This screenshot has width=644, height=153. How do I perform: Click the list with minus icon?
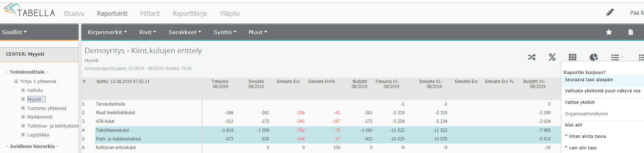[x=616, y=57]
